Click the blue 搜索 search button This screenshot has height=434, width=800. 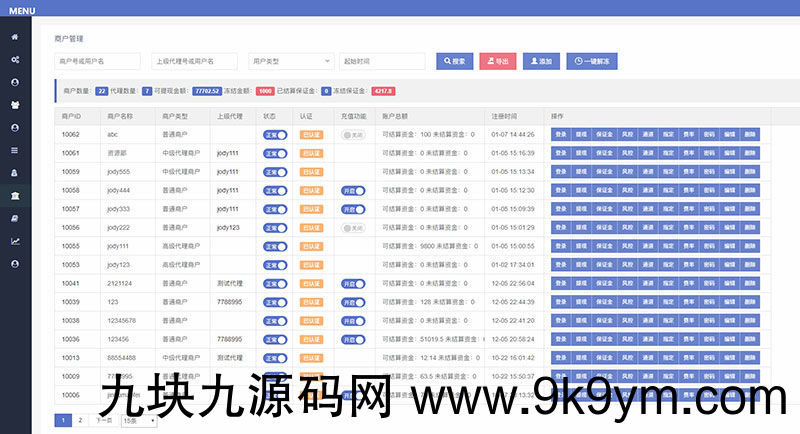click(x=454, y=61)
